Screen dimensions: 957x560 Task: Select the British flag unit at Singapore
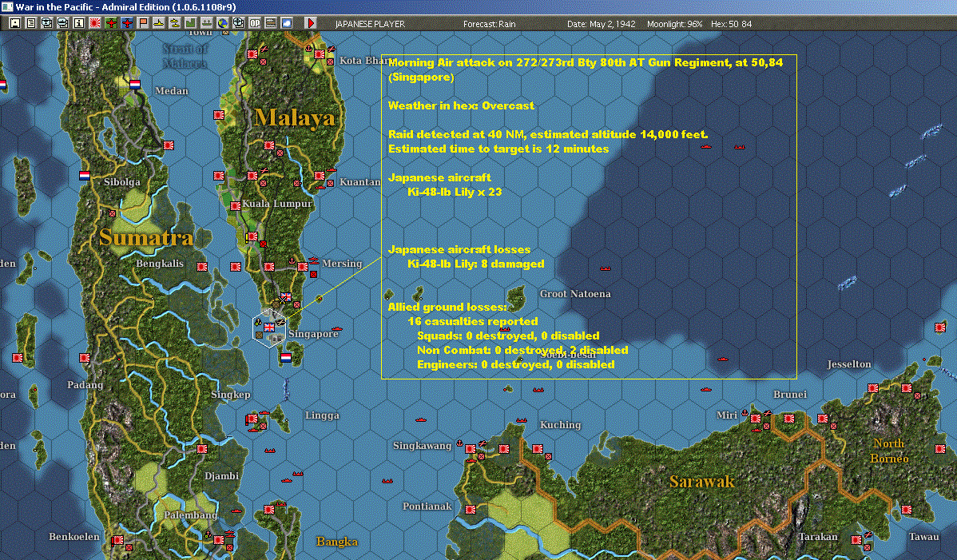point(269,328)
